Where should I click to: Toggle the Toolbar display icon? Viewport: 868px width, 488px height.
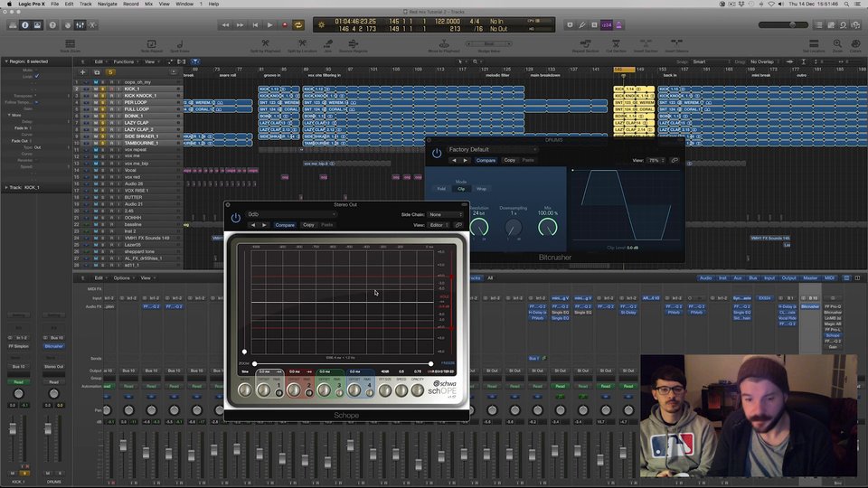point(37,25)
